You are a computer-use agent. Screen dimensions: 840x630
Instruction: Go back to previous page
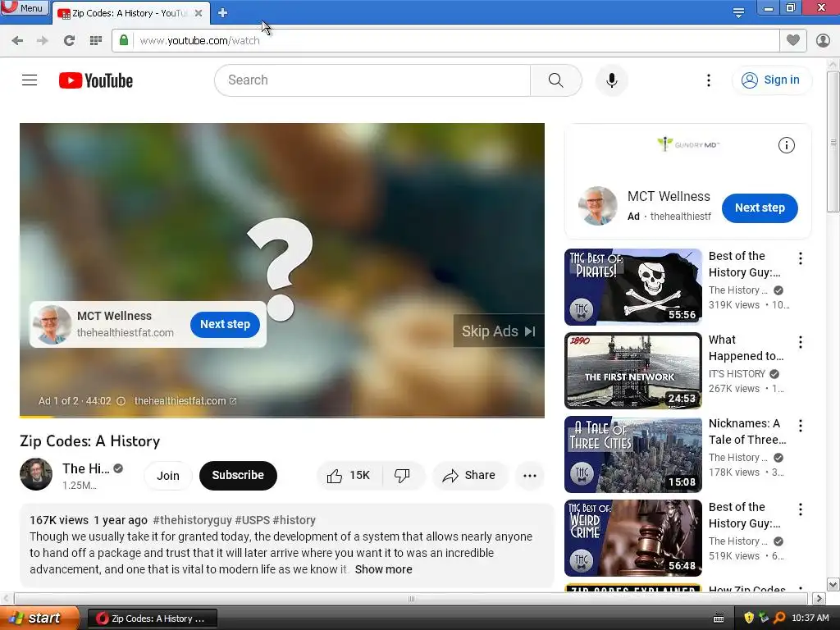click(x=17, y=41)
